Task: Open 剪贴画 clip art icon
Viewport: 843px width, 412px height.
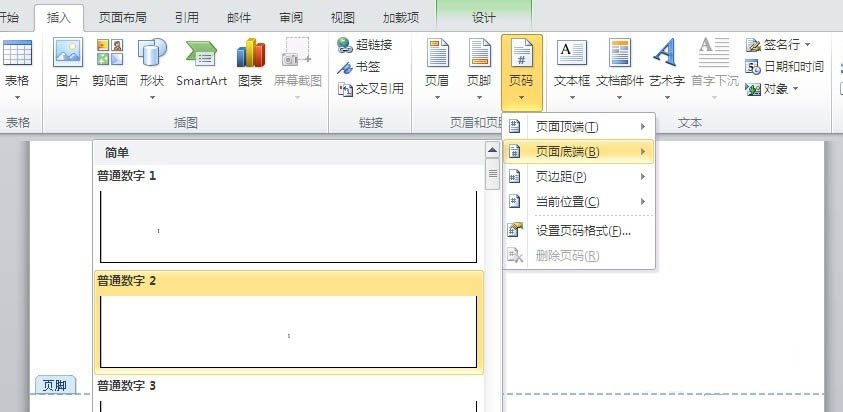Action: [110, 53]
